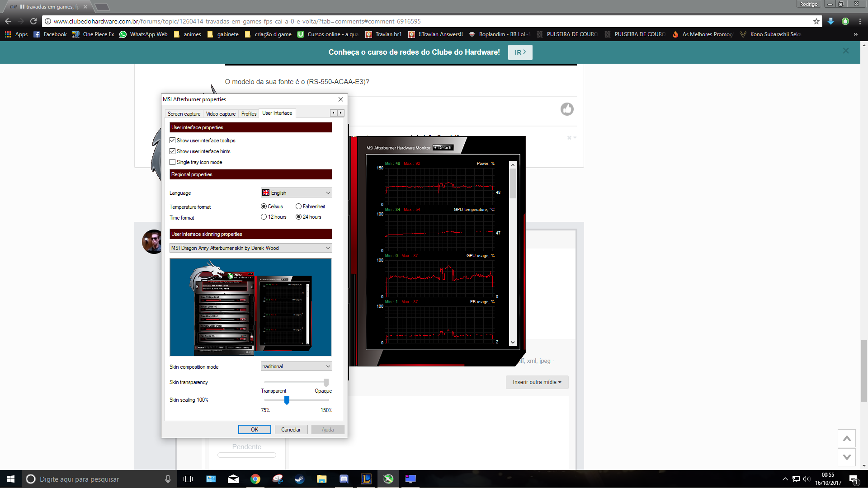Viewport: 868px width, 488px height.
Task: Open League of Legends from the taskbar
Action: pyautogui.click(x=366, y=479)
